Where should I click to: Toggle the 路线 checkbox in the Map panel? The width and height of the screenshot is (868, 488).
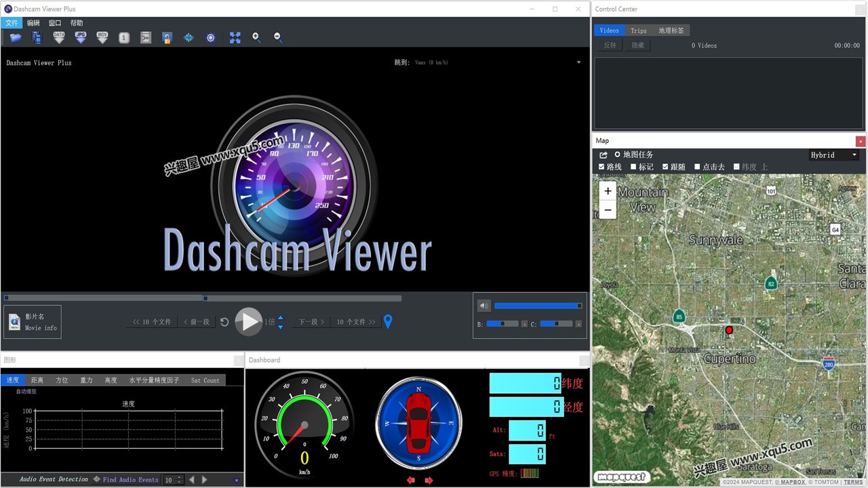pos(602,167)
